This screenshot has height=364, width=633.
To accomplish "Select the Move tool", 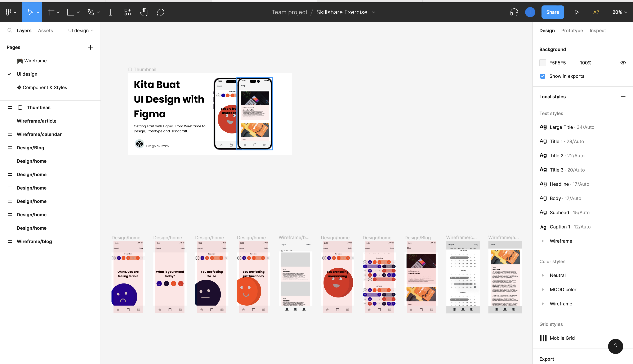I will click(x=30, y=12).
